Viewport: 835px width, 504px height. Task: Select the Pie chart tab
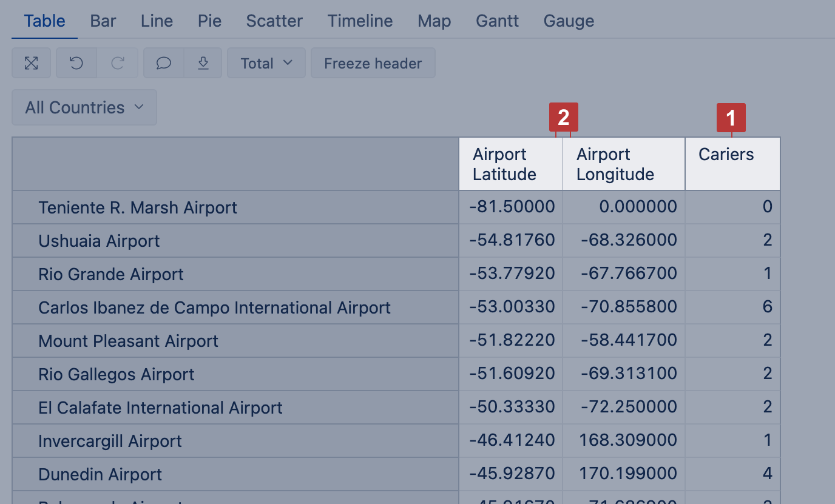[209, 21]
